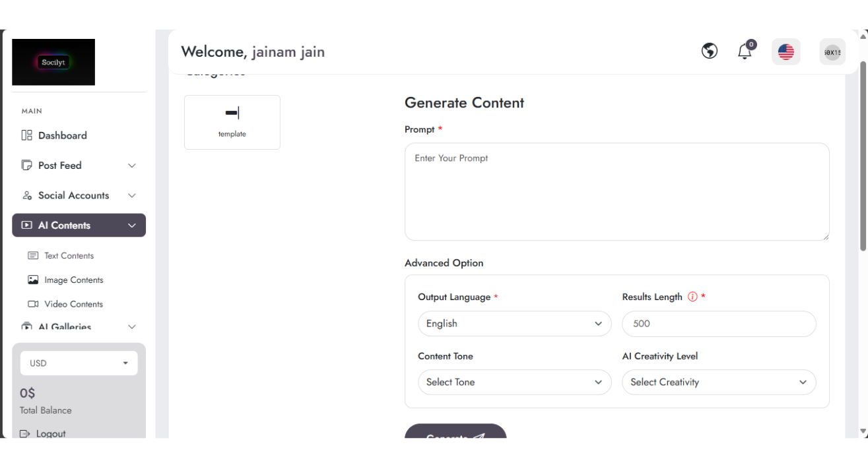Open the USD currency dropdown

(79, 363)
